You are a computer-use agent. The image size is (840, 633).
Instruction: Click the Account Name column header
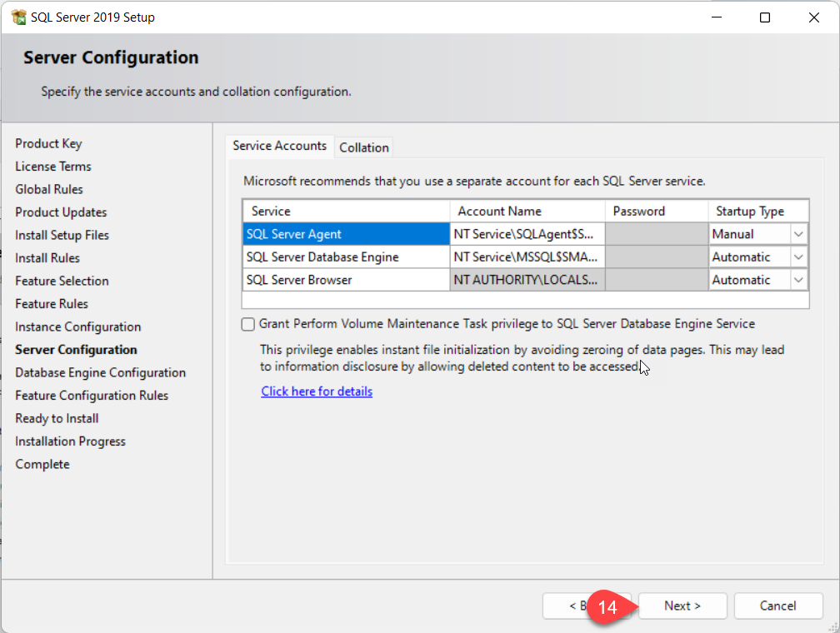[527, 211]
